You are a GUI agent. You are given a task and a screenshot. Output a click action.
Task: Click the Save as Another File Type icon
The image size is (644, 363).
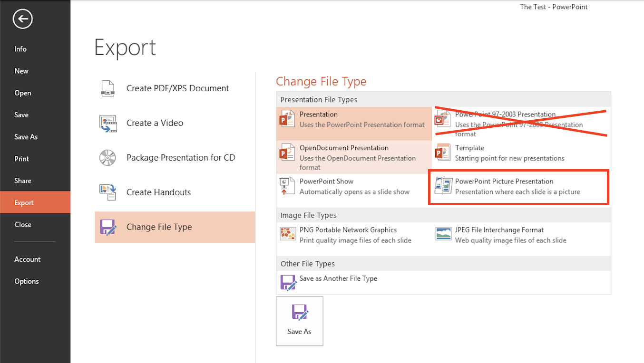point(288,283)
